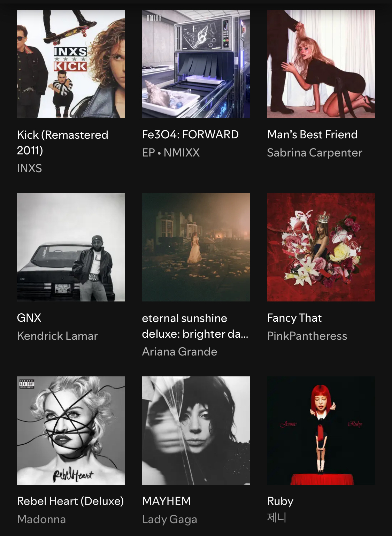Open the Sabrina Carpenter artist link
Viewport: 392px width, 536px height.
pyautogui.click(x=315, y=153)
